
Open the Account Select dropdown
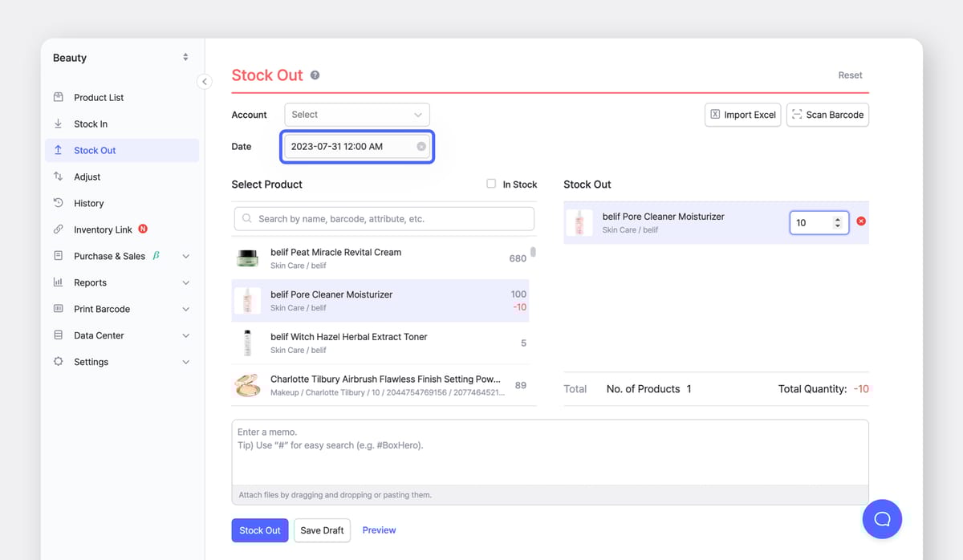[356, 115]
